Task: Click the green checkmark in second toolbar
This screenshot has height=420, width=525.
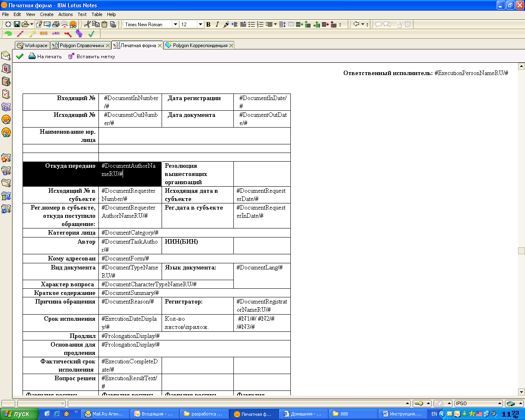Action: (91, 34)
